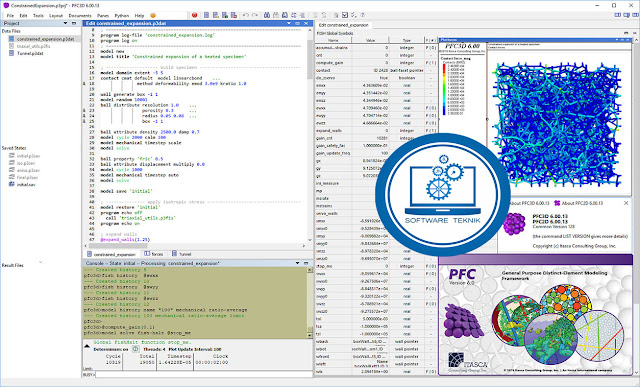The image size is (640, 387).
Task: Click the Tunnel tab document icon
Action: click(x=174, y=254)
